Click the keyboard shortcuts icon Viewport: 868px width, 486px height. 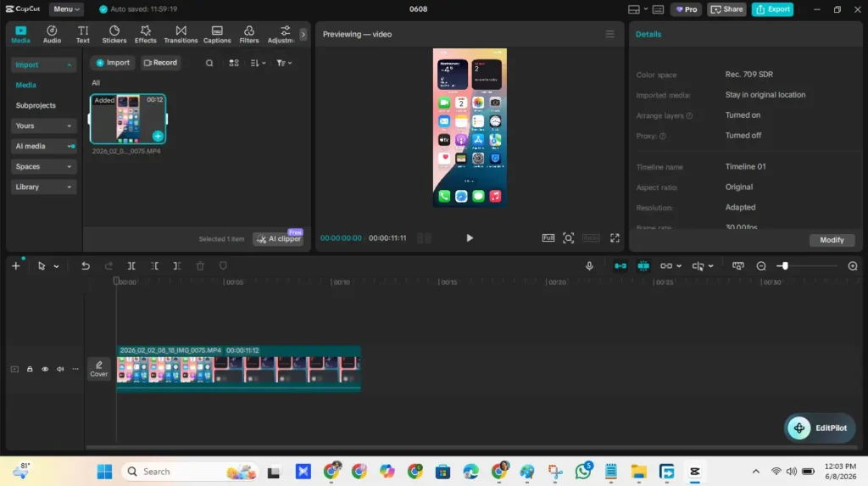click(x=658, y=8)
